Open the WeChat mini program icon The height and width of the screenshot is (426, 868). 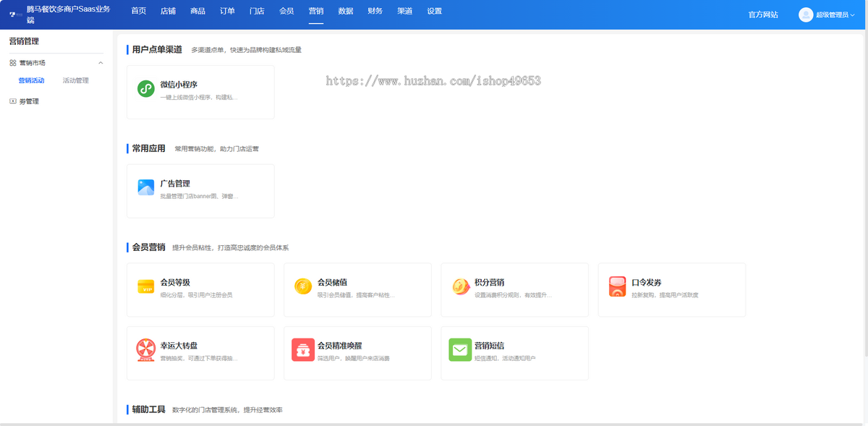click(146, 89)
